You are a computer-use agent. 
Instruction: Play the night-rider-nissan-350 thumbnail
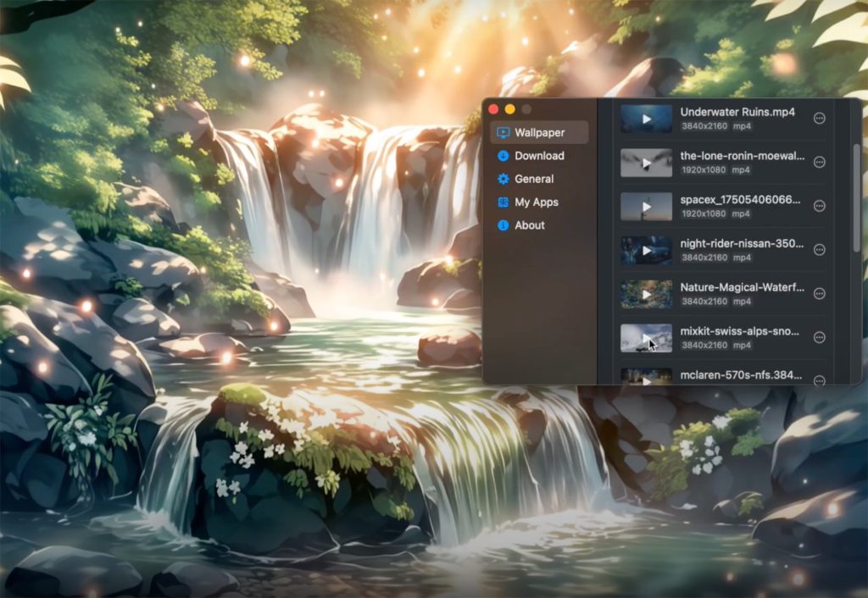click(x=646, y=250)
